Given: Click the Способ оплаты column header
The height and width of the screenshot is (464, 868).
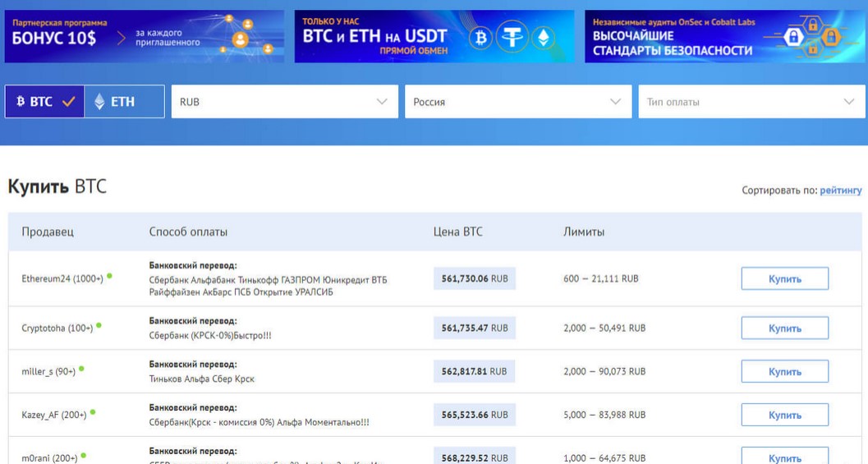Looking at the screenshot, I should (188, 232).
